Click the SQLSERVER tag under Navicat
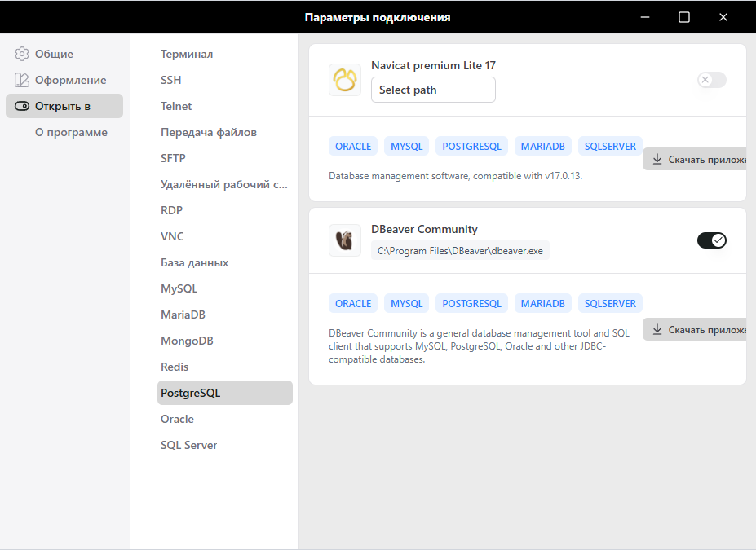 click(x=610, y=147)
